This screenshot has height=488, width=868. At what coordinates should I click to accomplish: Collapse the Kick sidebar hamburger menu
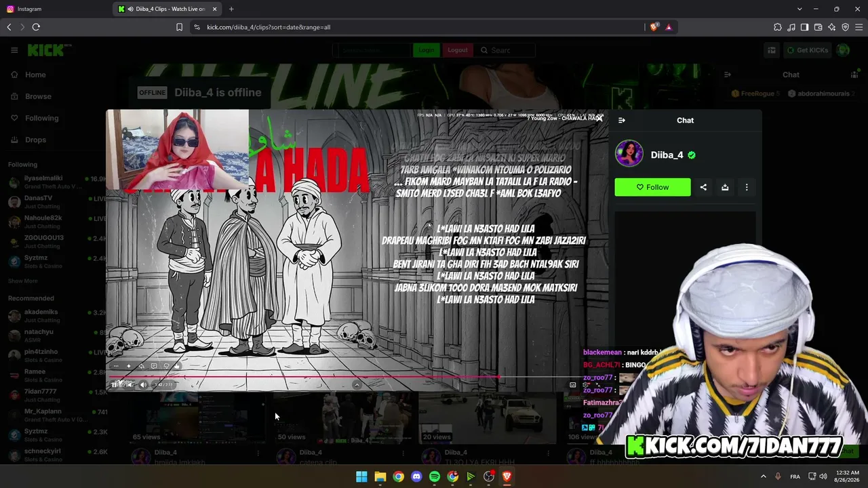click(14, 50)
